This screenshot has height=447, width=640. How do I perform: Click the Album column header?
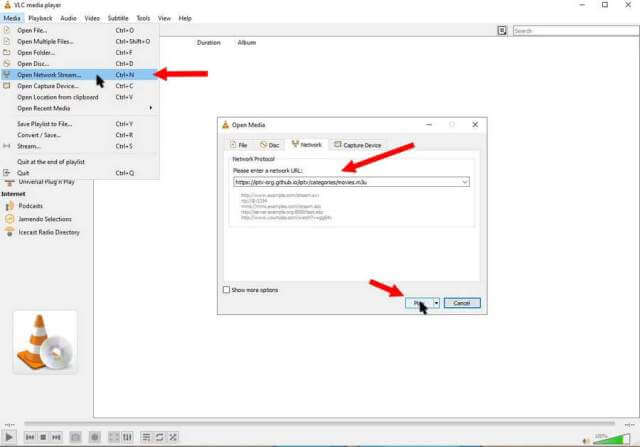coord(247,42)
